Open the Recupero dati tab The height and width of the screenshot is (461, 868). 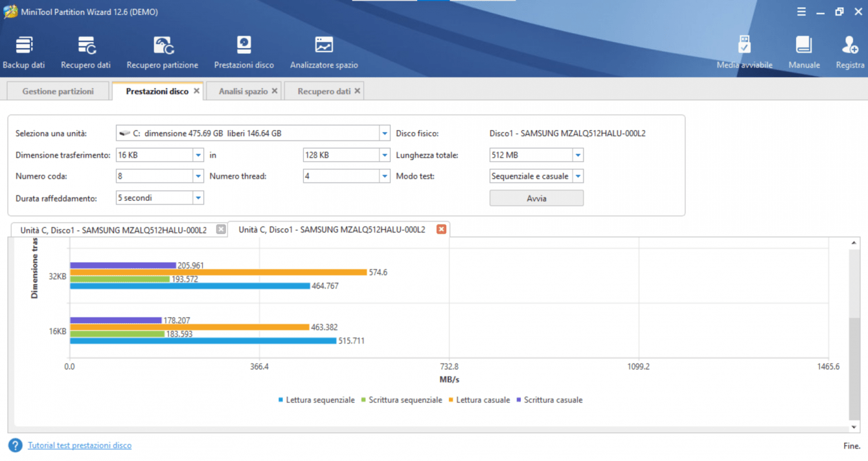click(324, 91)
